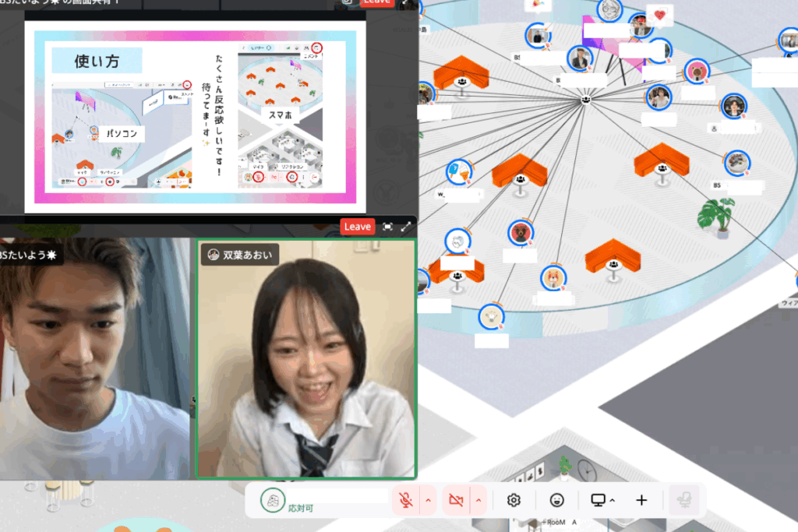The height and width of the screenshot is (532, 798).
Task: Join the center-left orange sofa meeting table
Action: point(519,174)
